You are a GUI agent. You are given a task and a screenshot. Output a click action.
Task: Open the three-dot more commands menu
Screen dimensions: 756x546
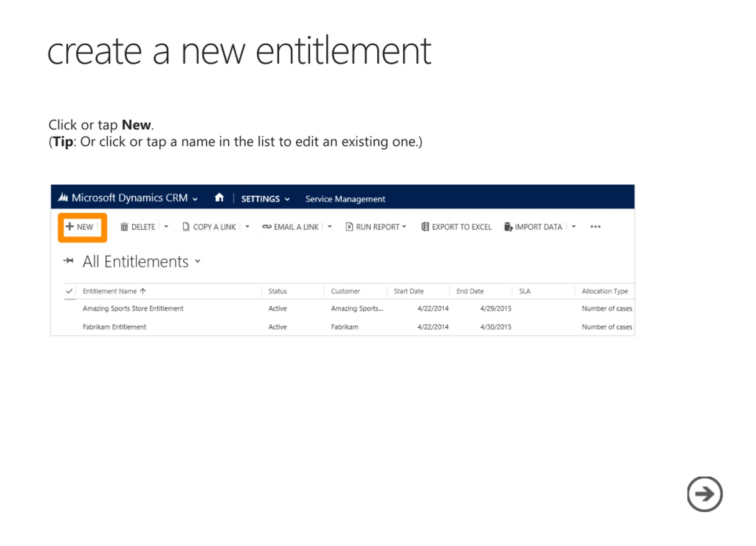(595, 227)
